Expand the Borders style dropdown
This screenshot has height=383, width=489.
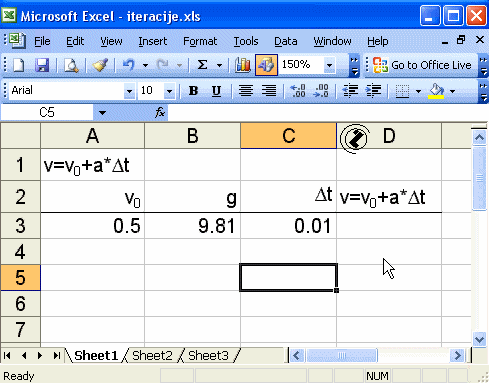(418, 91)
